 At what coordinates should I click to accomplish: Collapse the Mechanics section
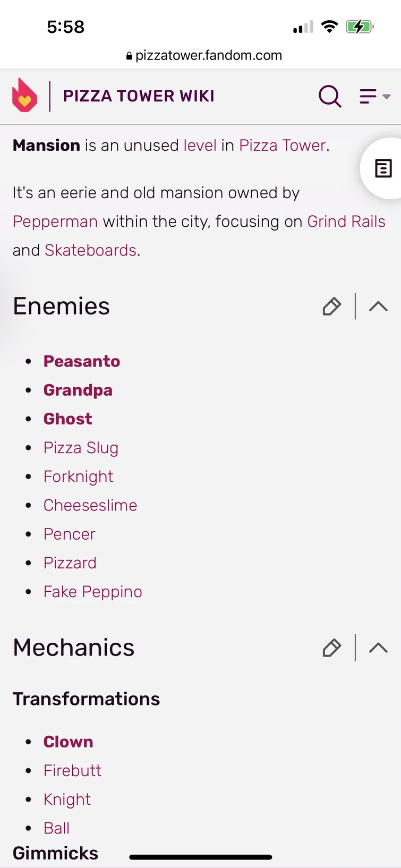[x=378, y=648]
